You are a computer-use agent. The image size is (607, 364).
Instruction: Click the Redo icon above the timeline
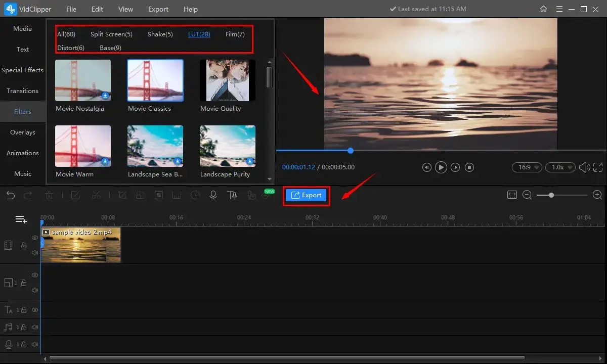pos(29,195)
